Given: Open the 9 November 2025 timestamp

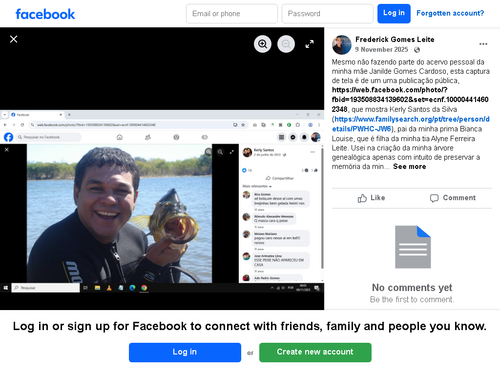Looking at the screenshot, I should (x=381, y=50).
